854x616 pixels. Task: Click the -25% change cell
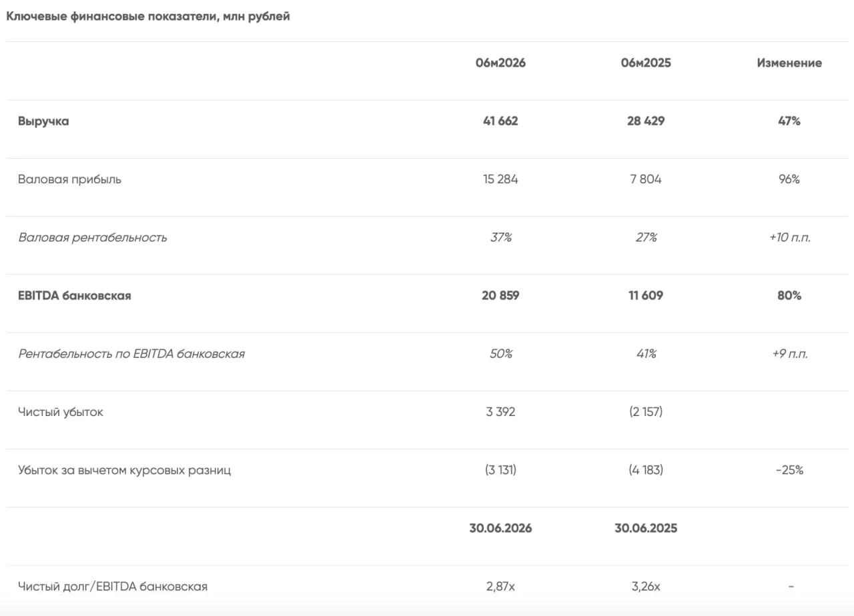click(789, 470)
